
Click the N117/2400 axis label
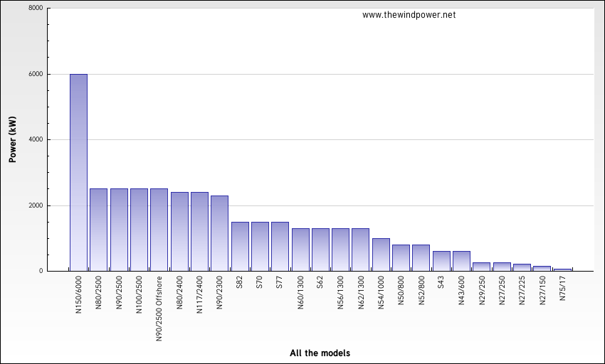[199, 294]
